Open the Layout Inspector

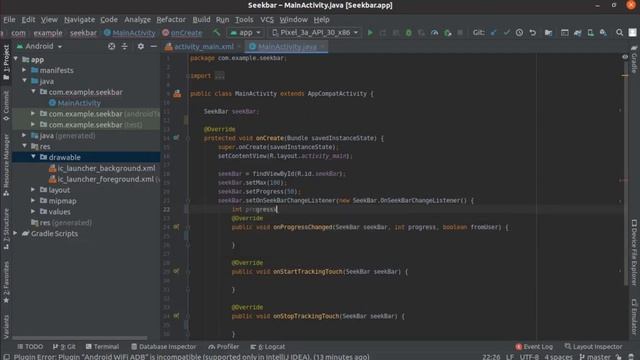click(593, 347)
